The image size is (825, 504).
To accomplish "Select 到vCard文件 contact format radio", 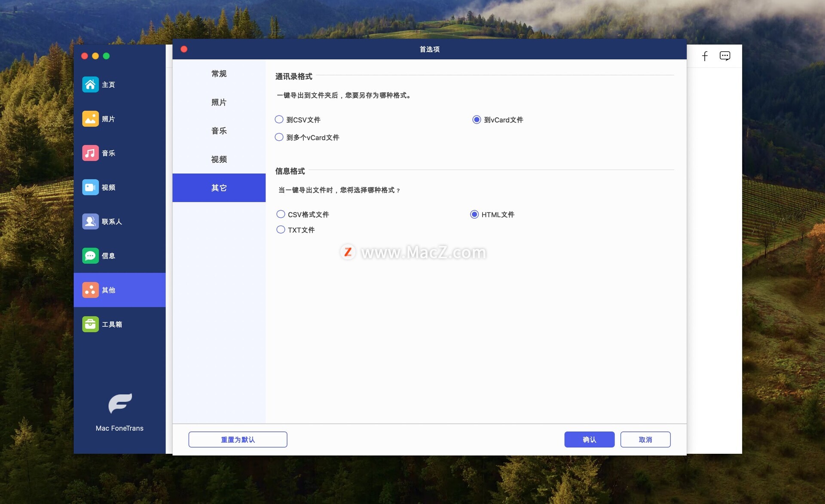I will 477,119.
